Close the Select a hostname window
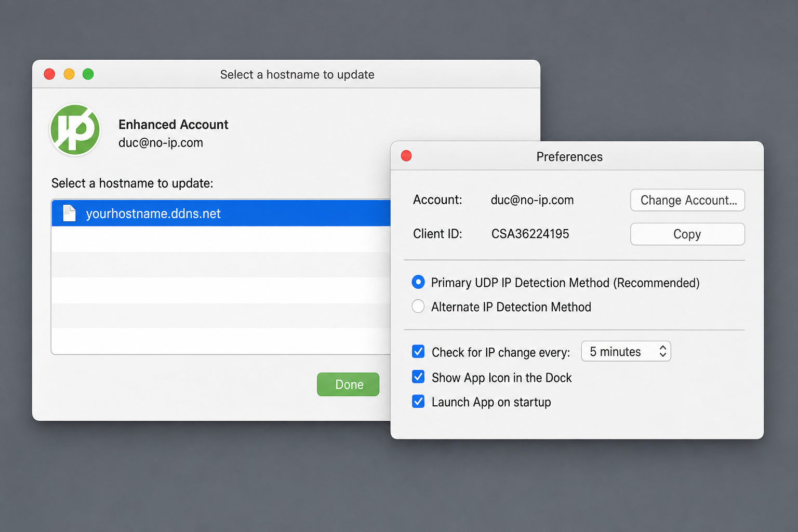Image resolution: width=798 pixels, height=532 pixels. [x=49, y=74]
